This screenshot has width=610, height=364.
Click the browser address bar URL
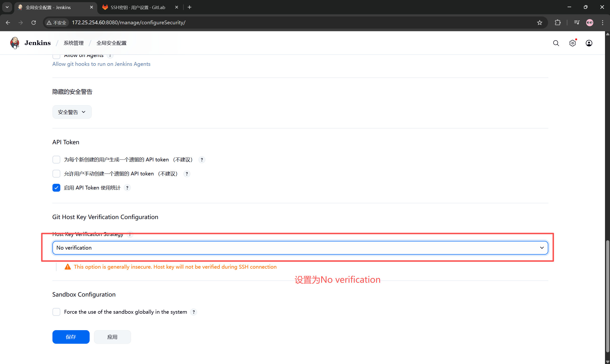click(x=128, y=23)
